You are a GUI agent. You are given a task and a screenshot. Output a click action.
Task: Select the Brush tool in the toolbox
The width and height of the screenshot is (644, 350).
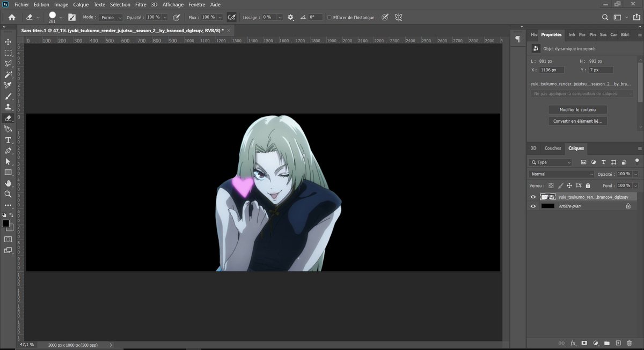click(8, 96)
